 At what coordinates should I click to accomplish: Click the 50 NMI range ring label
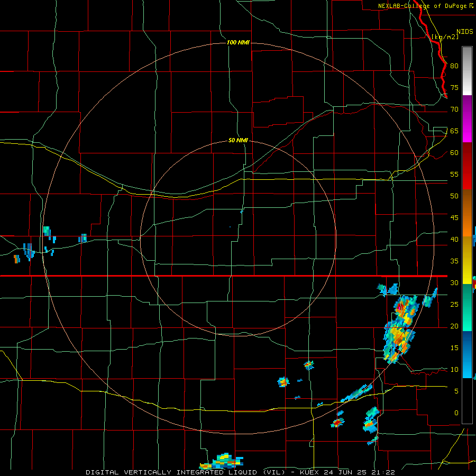[x=238, y=140]
